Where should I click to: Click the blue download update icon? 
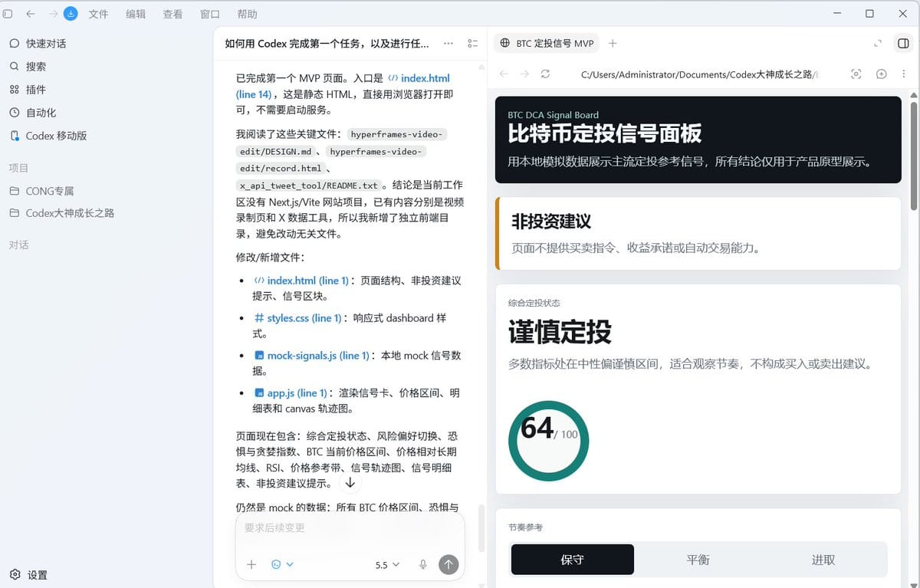click(x=71, y=14)
